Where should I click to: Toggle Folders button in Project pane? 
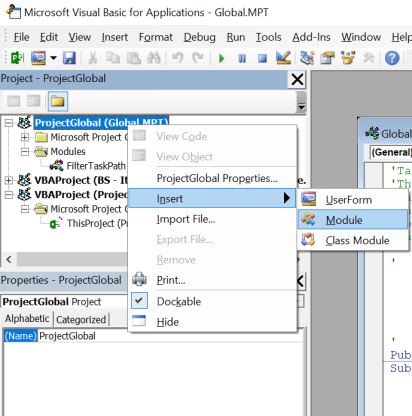coord(58,101)
